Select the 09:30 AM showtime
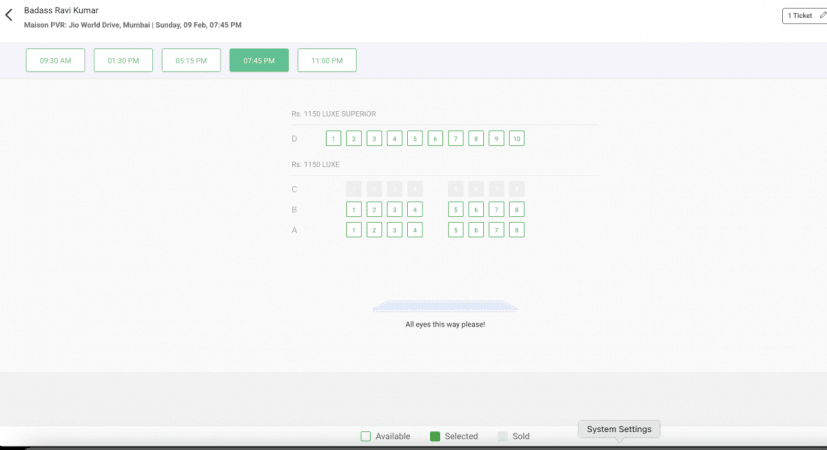 coord(55,60)
